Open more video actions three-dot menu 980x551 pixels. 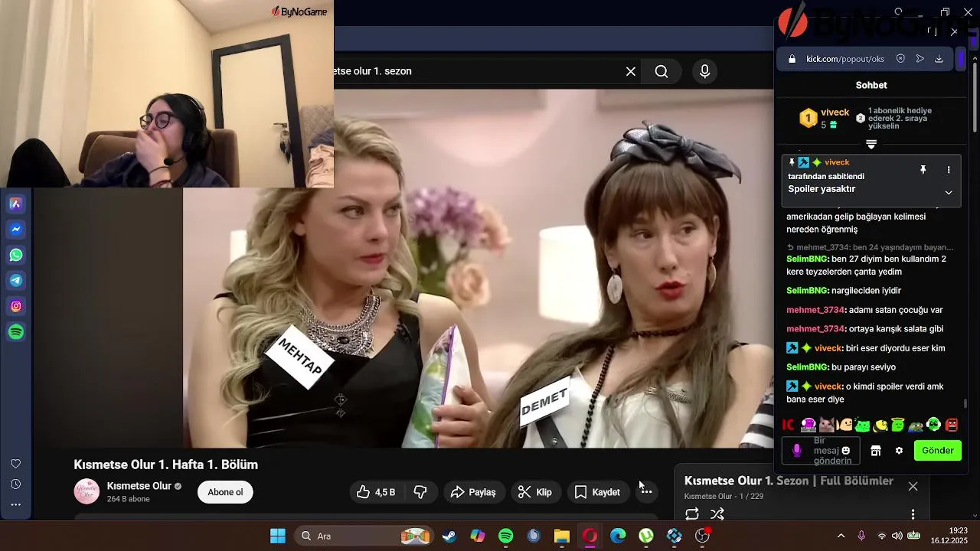tap(646, 492)
